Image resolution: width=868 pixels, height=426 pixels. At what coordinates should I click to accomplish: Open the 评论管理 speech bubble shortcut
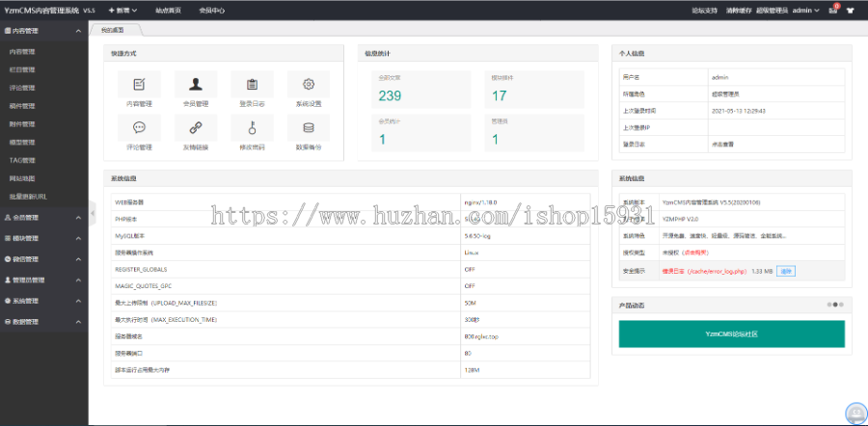[139, 128]
